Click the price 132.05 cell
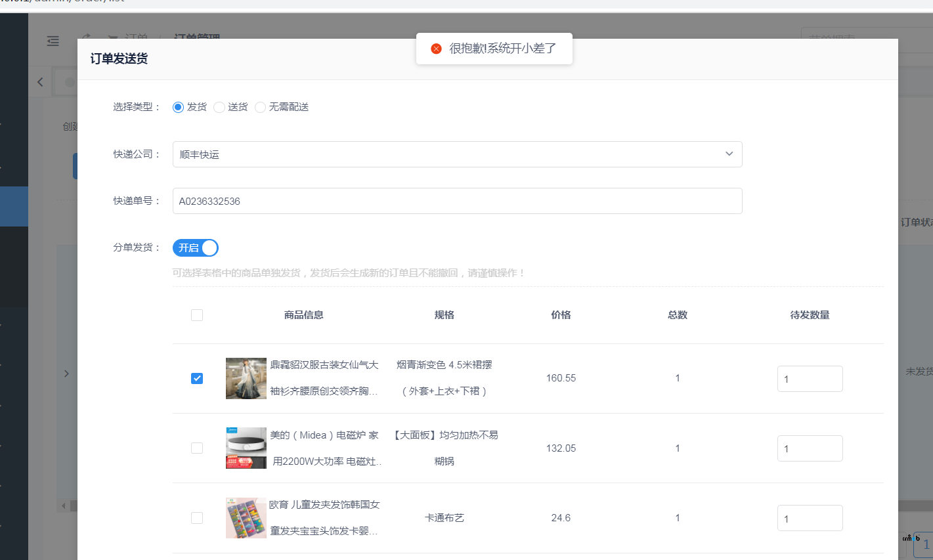Screen dimensions: 933x560 point(561,448)
